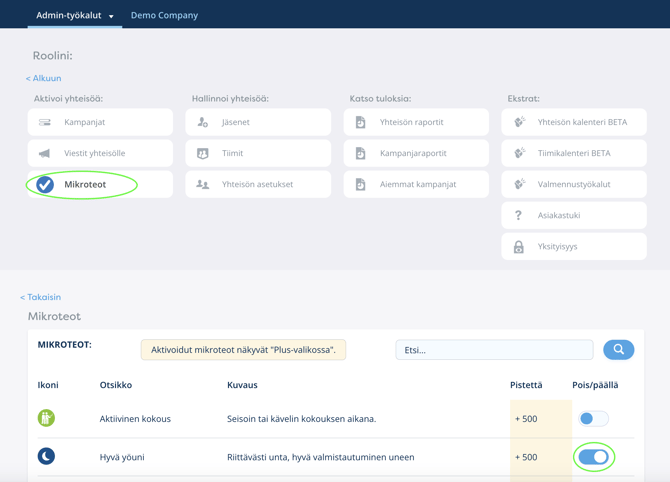Click the Plus-valikossa info notice
Image resolution: width=670 pixels, height=482 pixels.
(243, 350)
